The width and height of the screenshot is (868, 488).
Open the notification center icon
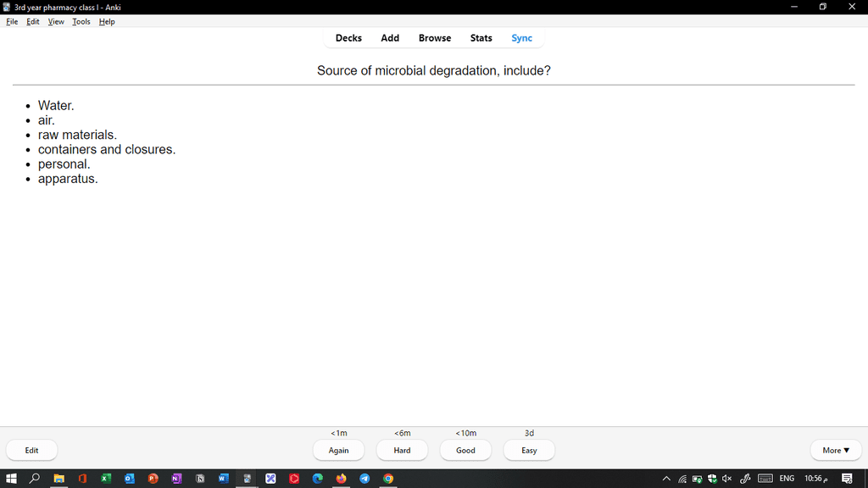(x=847, y=479)
